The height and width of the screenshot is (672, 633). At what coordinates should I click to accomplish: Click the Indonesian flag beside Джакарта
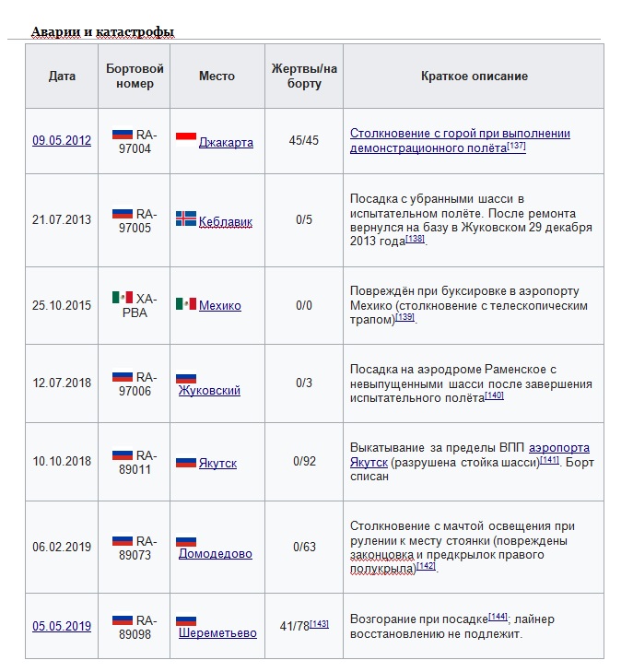click(185, 140)
